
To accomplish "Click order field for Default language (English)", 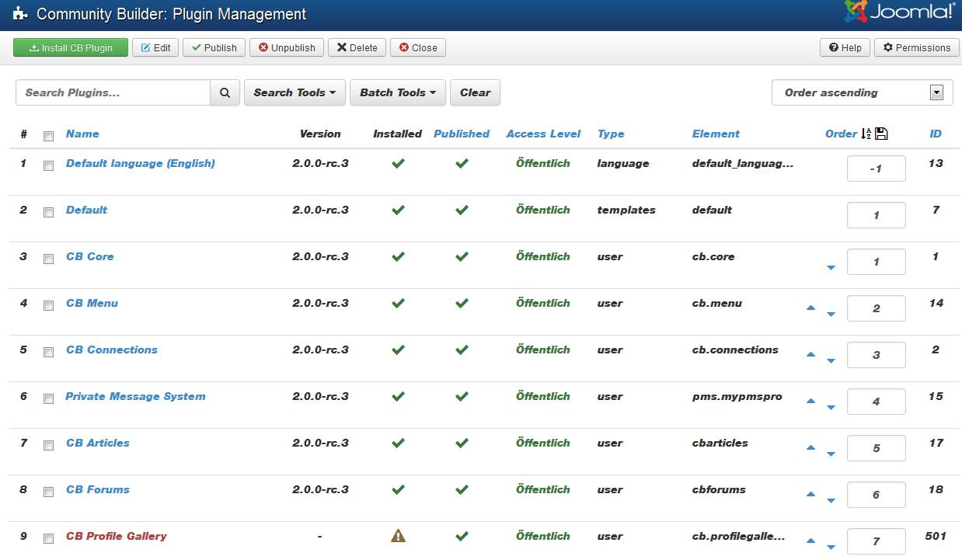I will tap(876, 168).
